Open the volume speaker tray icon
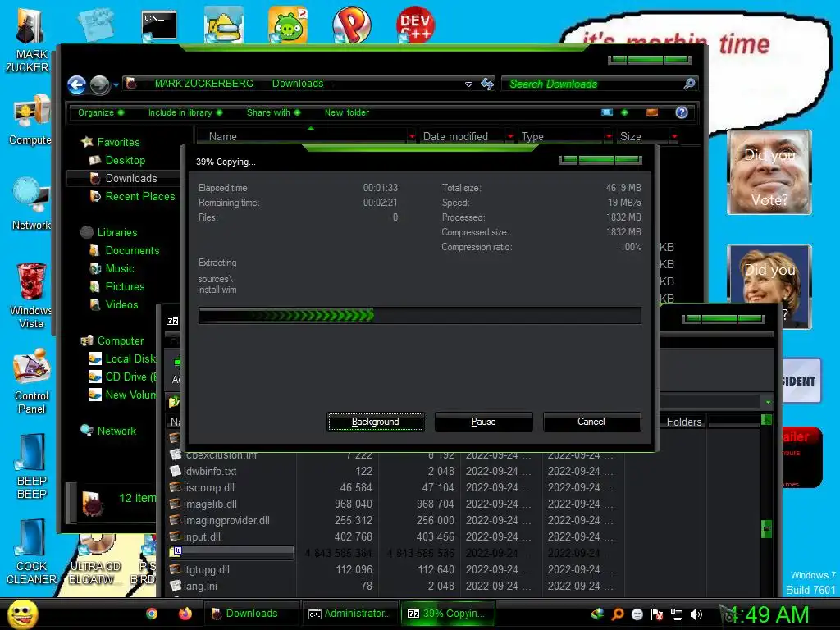Screen dimensions: 840x630 point(696,614)
